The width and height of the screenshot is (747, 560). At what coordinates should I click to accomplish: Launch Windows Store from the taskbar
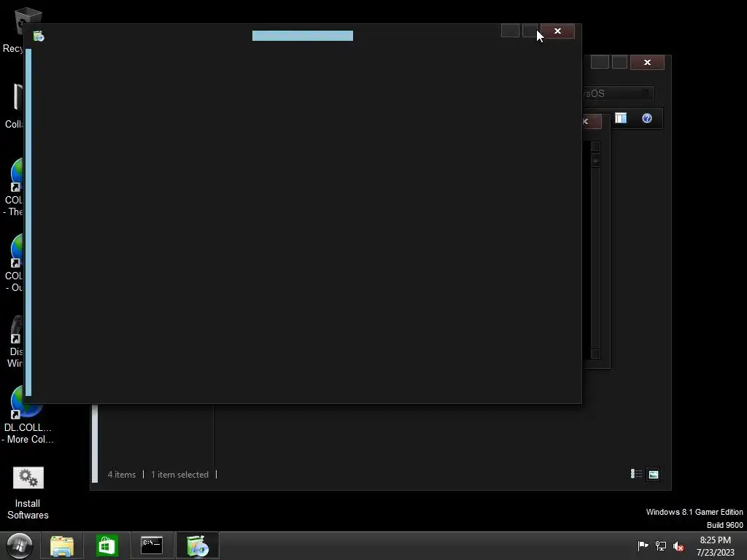coord(107,545)
